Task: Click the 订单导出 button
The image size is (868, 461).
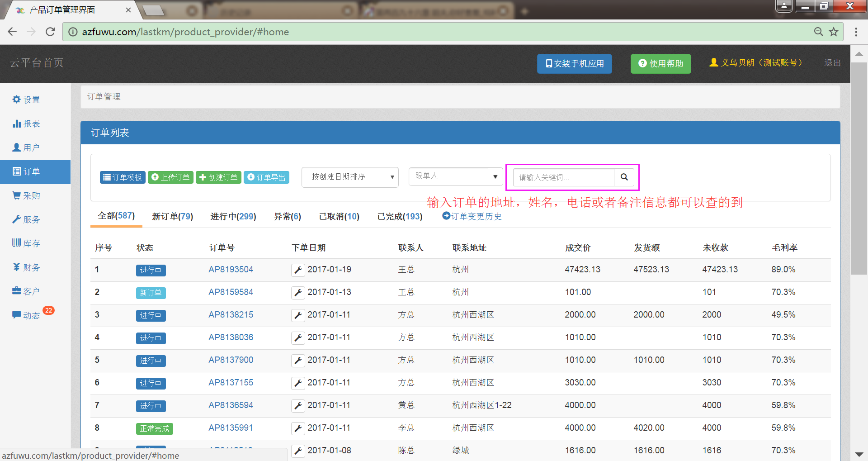Action: pos(266,177)
